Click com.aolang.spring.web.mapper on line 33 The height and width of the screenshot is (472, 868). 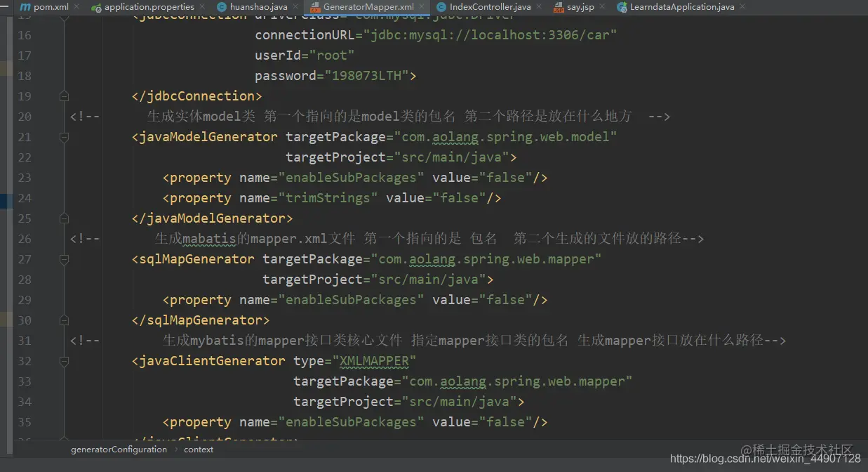tap(517, 381)
